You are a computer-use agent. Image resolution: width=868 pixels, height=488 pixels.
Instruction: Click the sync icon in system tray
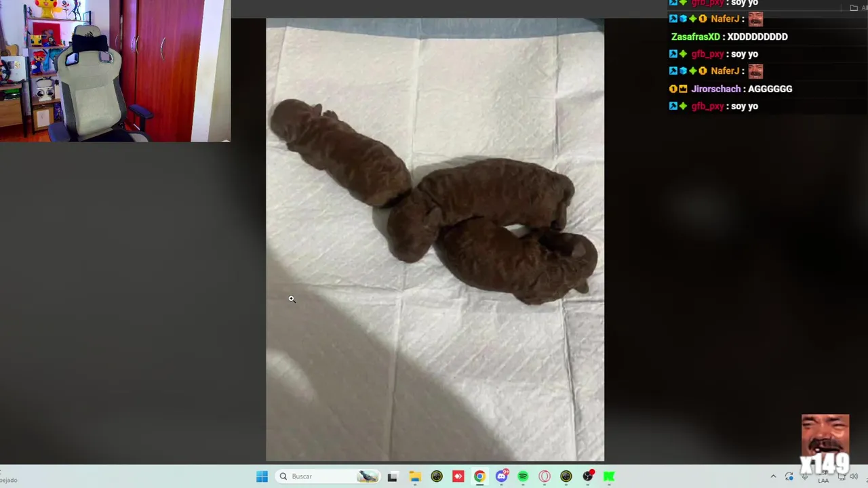(789, 476)
